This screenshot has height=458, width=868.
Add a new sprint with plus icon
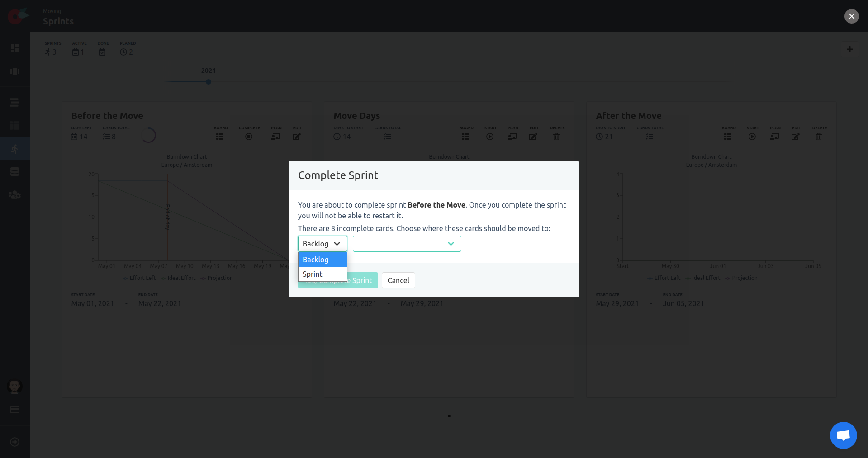849,49
